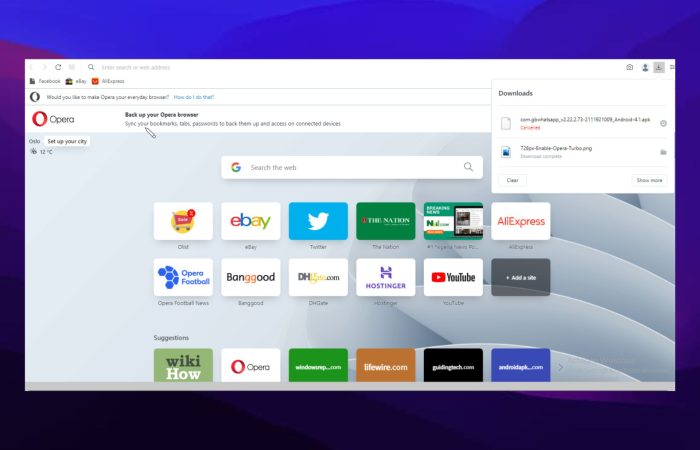This screenshot has width=700, height=450.
Task: Focus the search or web address field
Action: click(x=136, y=67)
